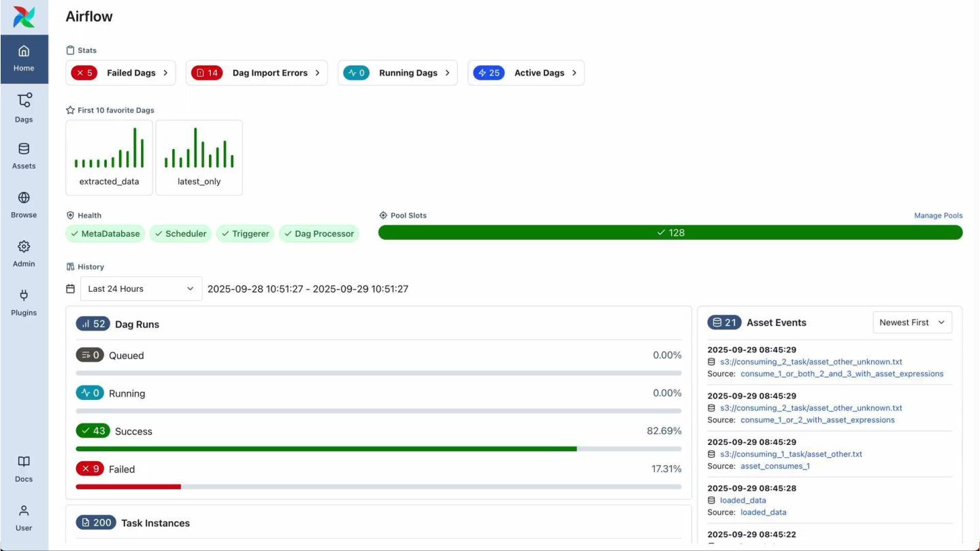Click the Dag Processor health badge

(318, 233)
